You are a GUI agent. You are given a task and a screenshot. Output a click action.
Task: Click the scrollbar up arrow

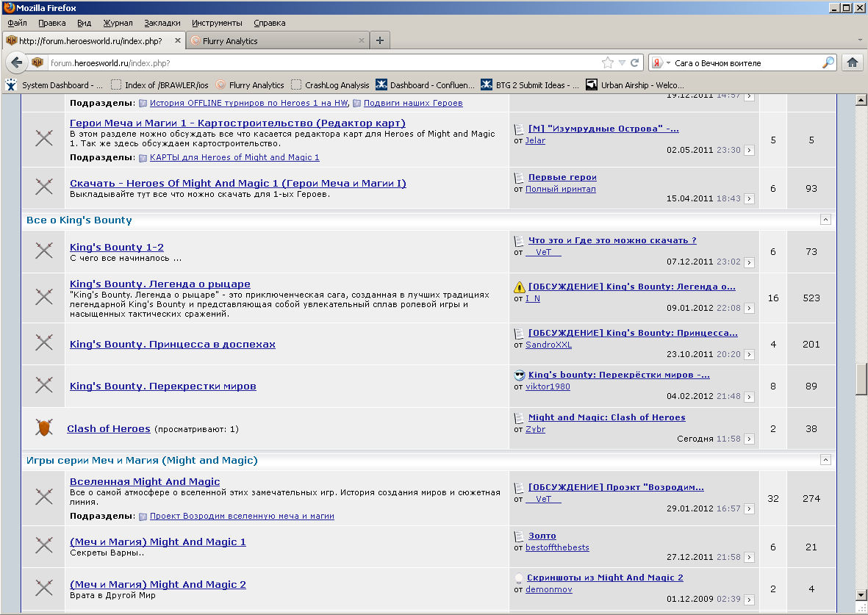coord(861,100)
